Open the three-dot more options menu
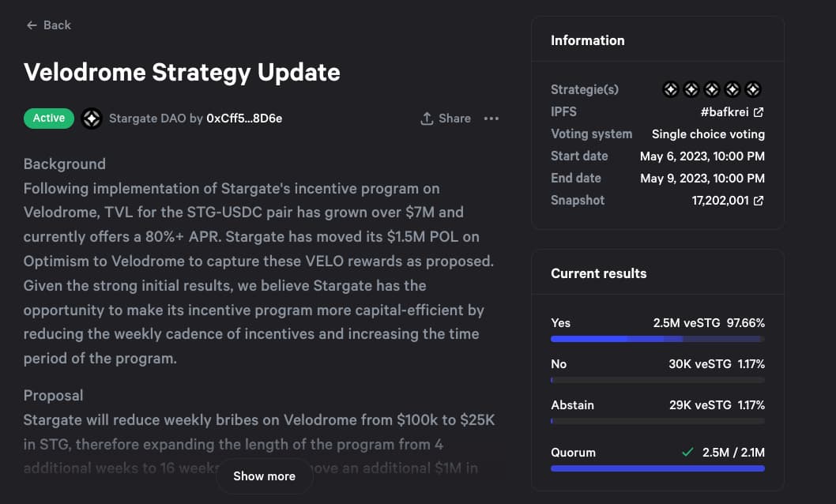836x504 pixels. (x=491, y=118)
